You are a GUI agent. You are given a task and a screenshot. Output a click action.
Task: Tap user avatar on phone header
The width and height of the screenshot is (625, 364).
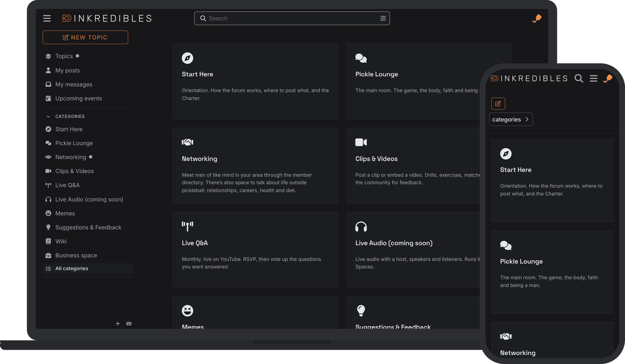click(608, 78)
